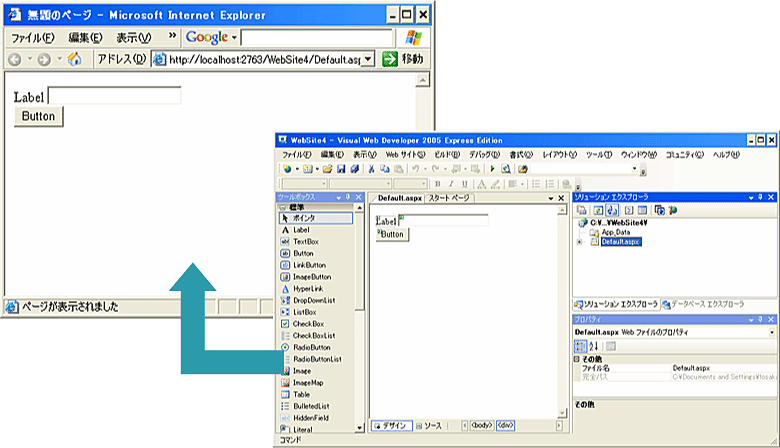This screenshot has height=448, width=780.
Task: Click the 移動 Go button in IE
Action: tap(402, 59)
